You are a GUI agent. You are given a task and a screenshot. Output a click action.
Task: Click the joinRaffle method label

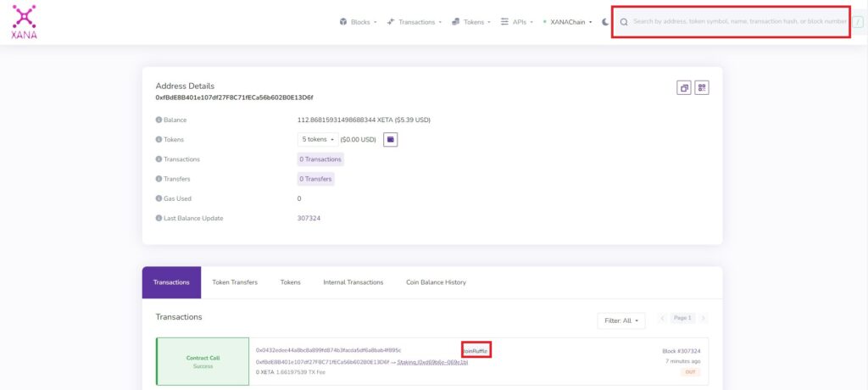pyautogui.click(x=476, y=351)
